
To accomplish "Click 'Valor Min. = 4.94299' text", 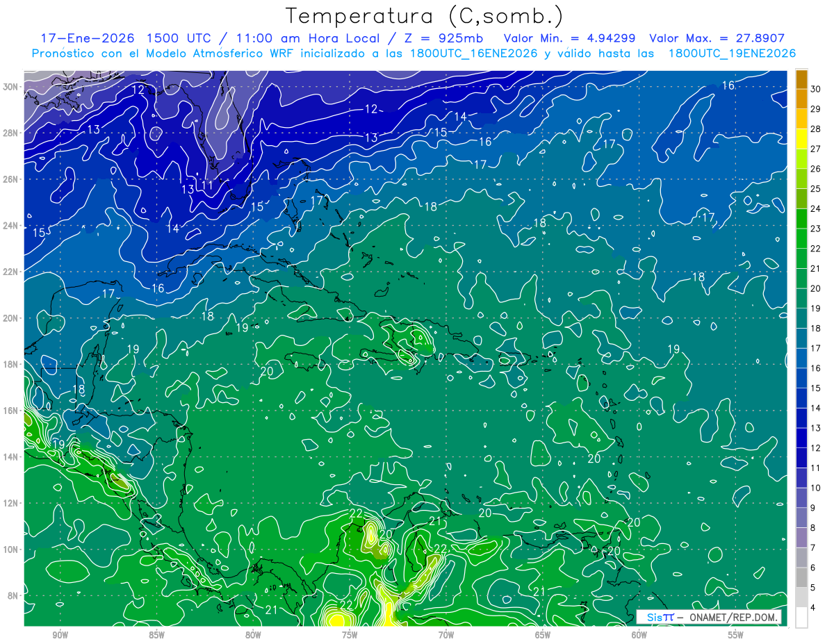I will (x=569, y=38).
